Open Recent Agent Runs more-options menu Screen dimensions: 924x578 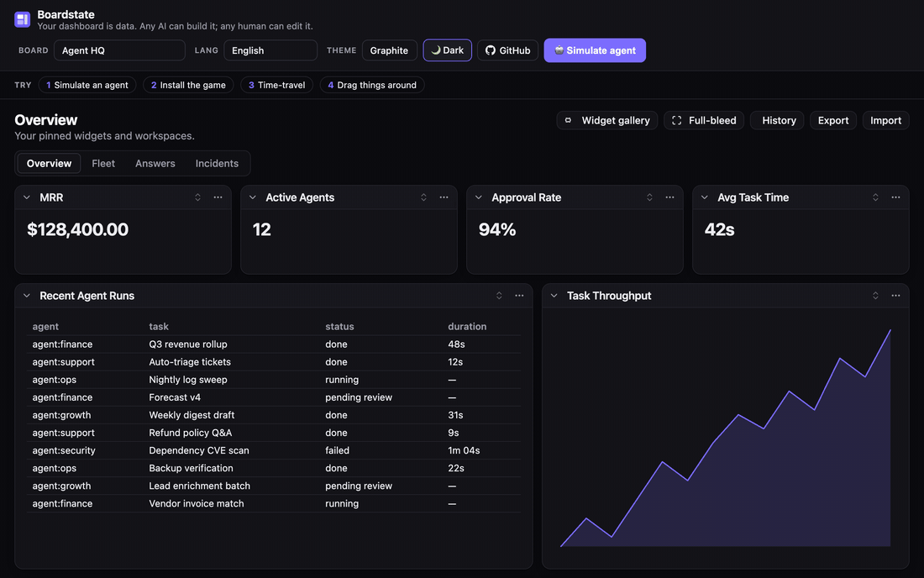(519, 296)
